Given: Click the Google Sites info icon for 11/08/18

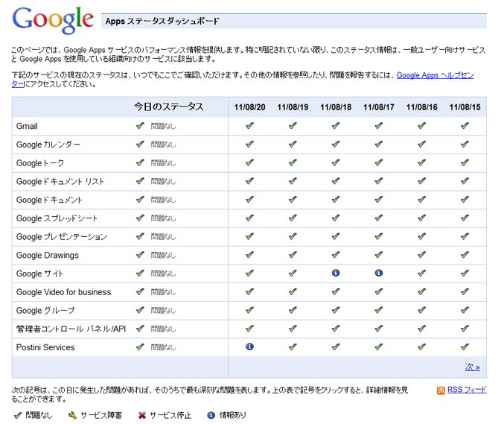Looking at the screenshot, I should 336,273.
